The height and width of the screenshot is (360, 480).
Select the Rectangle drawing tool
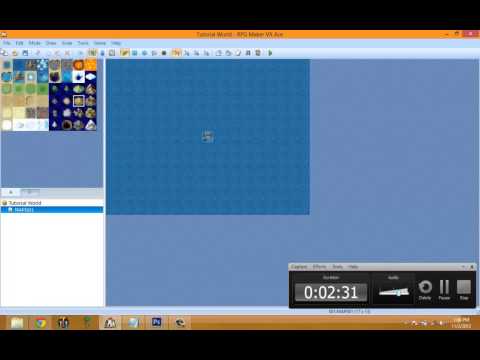tap(135, 53)
